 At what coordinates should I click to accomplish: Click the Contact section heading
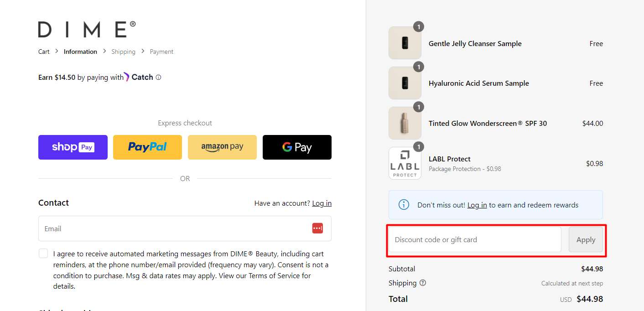[53, 203]
